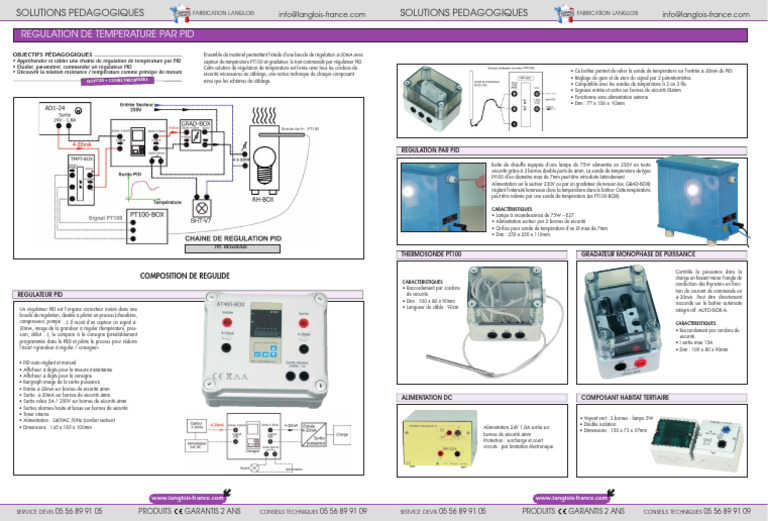The width and height of the screenshot is (768, 521).
Task: Click the TMP3-BOX block in the wiring diagram
Action: [x=81, y=180]
